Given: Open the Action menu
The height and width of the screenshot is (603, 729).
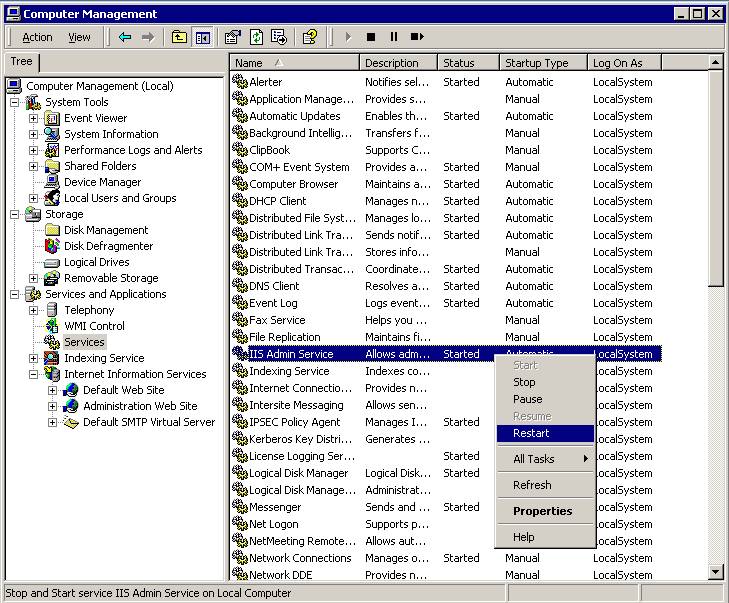Looking at the screenshot, I should tap(37, 37).
